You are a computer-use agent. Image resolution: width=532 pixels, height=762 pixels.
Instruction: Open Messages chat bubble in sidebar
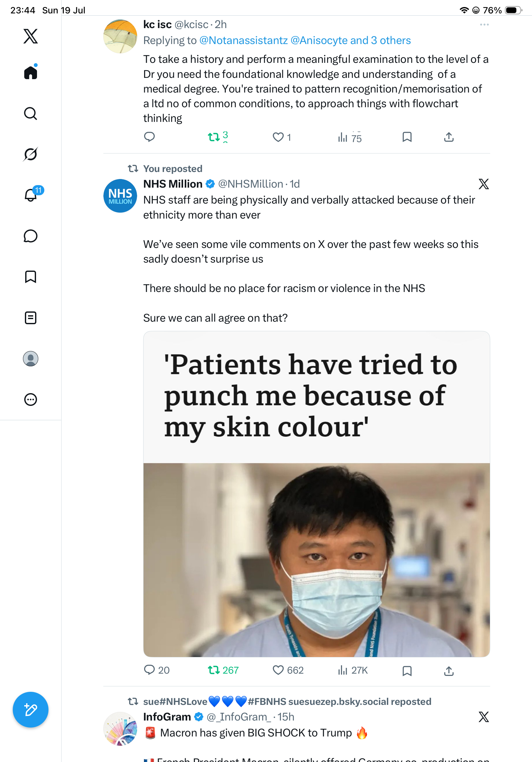point(31,236)
